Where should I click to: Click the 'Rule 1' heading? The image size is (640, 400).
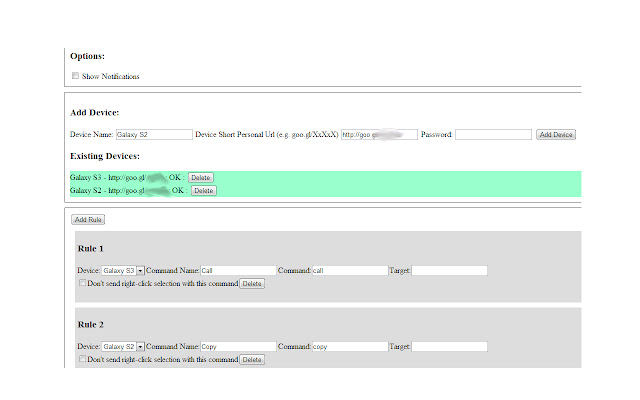tap(91, 249)
